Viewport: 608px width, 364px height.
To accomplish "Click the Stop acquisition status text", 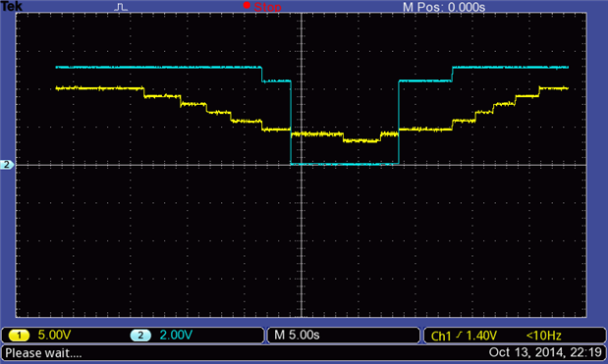I will click(267, 7).
